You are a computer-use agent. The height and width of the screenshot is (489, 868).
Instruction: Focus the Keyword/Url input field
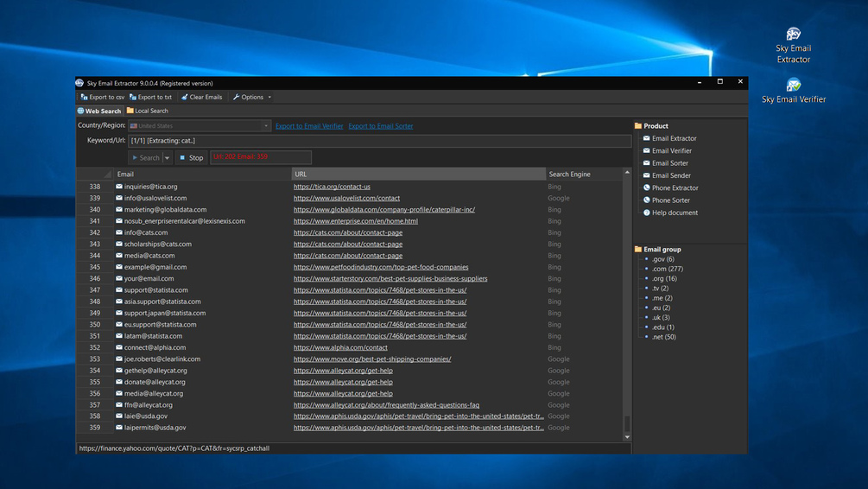coord(379,141)
